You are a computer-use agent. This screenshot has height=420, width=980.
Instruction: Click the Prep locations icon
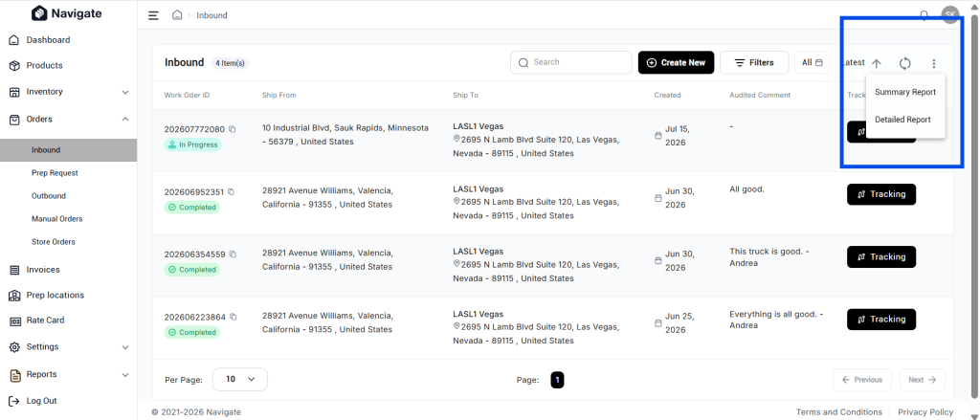coord(14,296)
